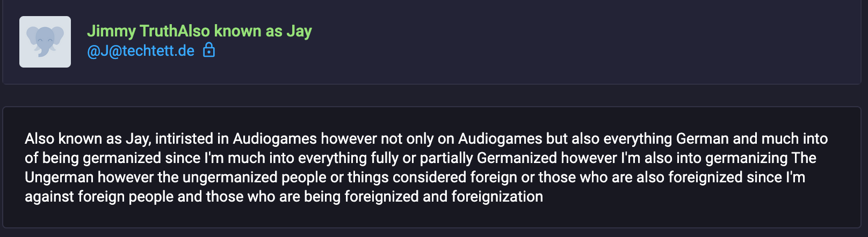Click the lock icon beside the handle
868x237 pixels.
click(x=209, y=50)
